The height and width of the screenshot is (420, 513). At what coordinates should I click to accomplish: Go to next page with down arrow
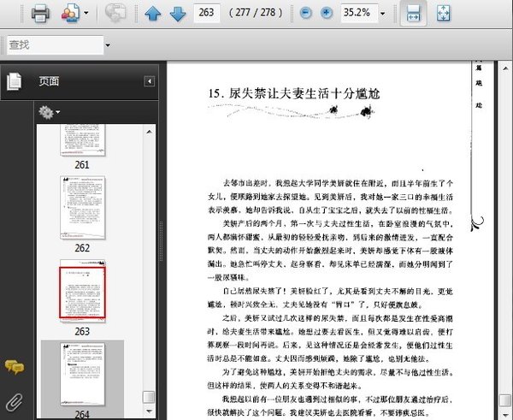178,14
